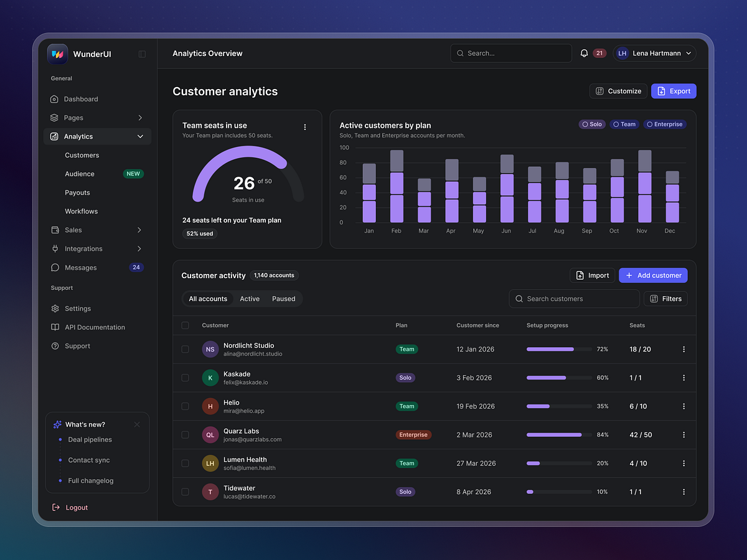This screenshot has width=747, height=560.
Task: Open the Team seats card three-dot menu
Action: click(305, 127)
